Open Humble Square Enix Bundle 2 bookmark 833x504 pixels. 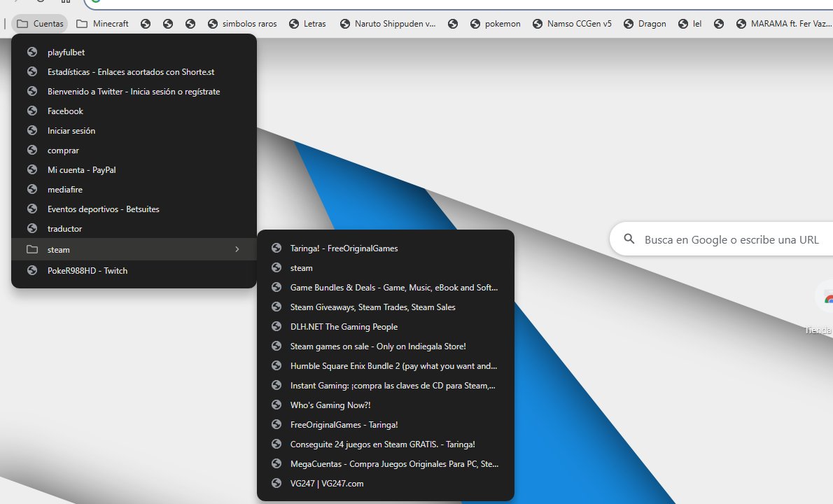click(386, 366)
